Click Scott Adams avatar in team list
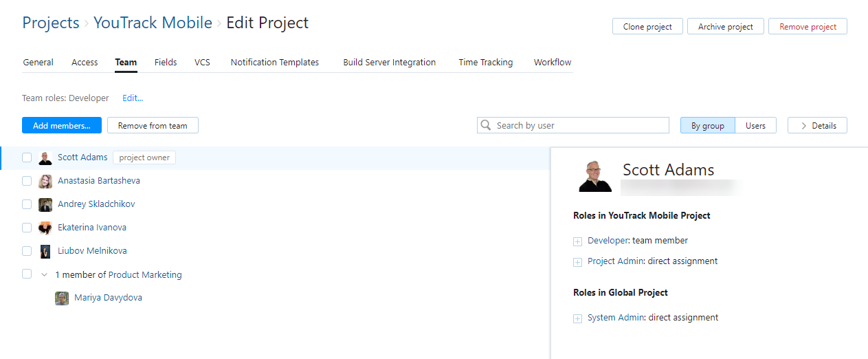This screenshot has height=359, width=868. click(x=45, y=158)
